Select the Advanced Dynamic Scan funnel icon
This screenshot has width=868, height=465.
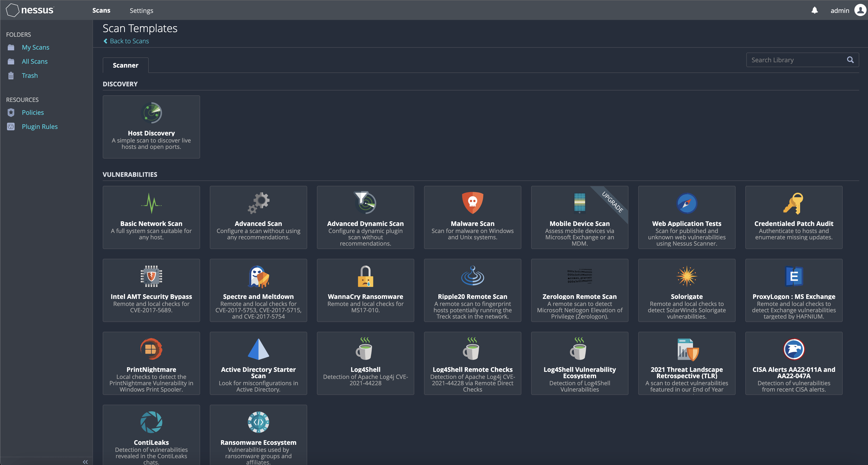[x=365, y=203]
